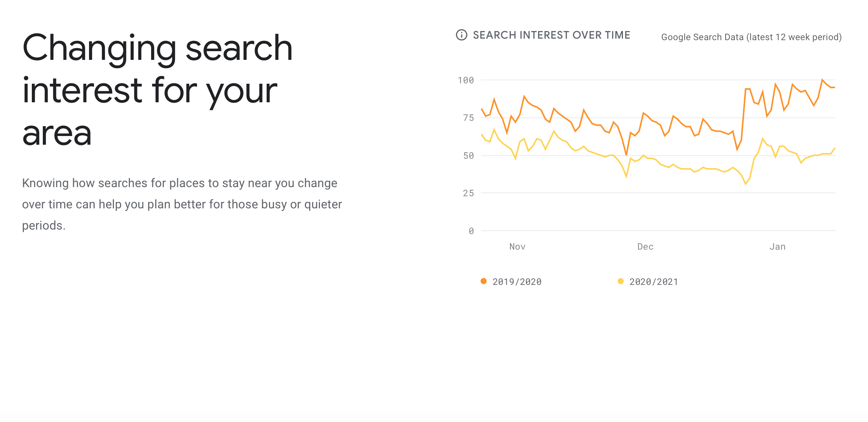Click the 2020/2021 legend label

[x=654, y=281]
